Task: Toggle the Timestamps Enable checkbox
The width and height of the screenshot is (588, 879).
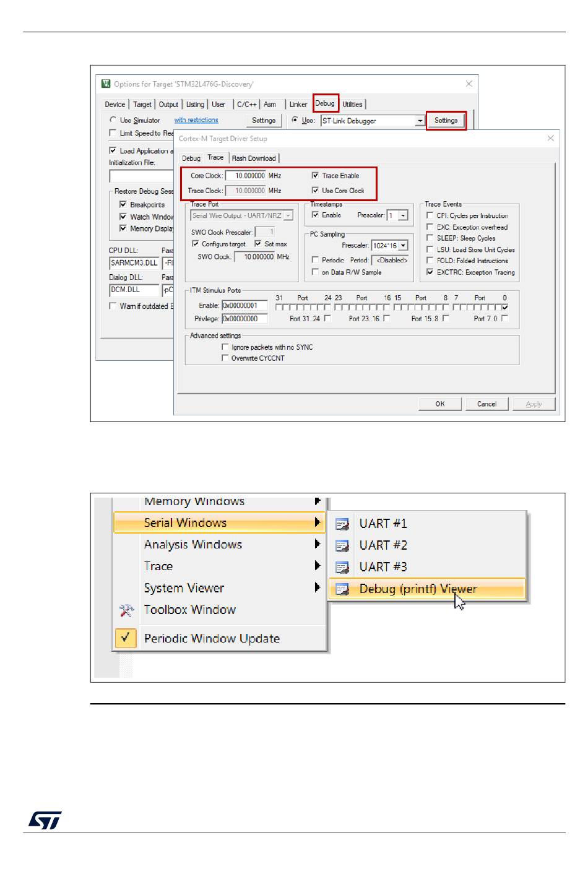Action: coord(315,215)
